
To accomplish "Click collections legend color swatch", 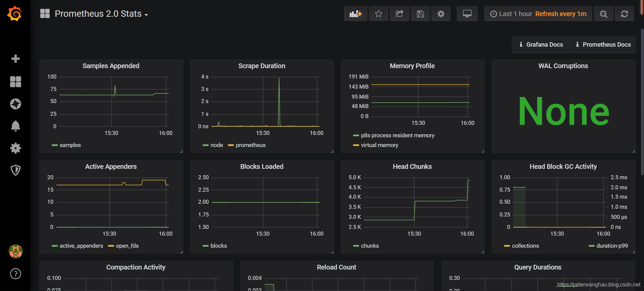I will click(x=507, y=246).
